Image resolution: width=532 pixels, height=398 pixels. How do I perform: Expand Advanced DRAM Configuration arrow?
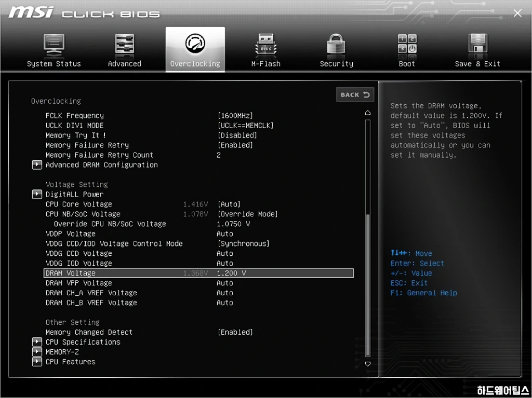coord(37,165)
